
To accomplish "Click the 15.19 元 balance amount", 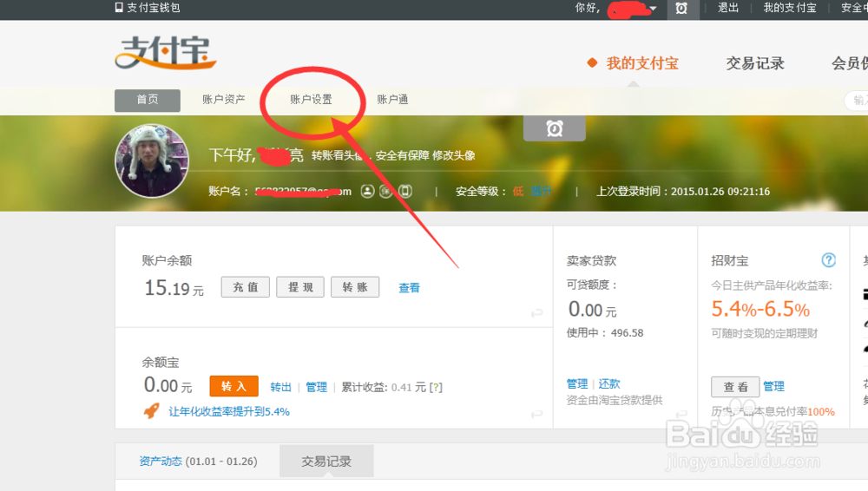I will [174, 288].
